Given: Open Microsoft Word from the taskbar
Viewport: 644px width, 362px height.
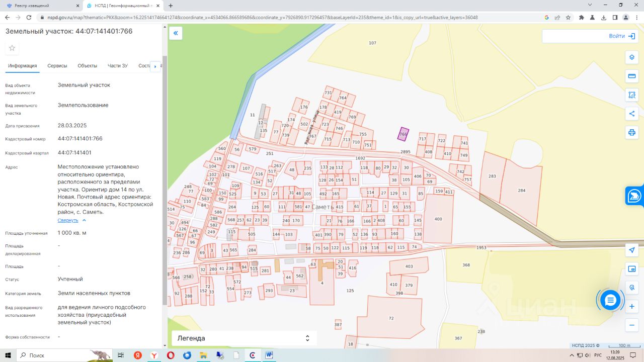Looking at the screenshot, I should (269, 355).
